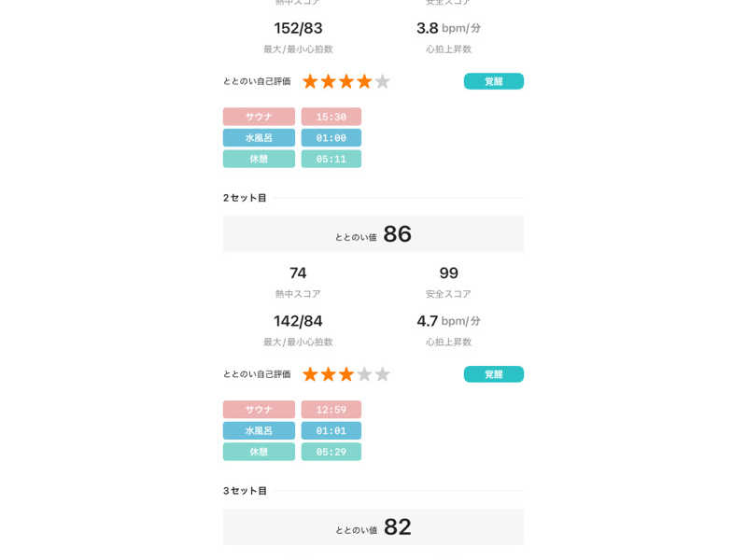Select the third orange star in the 2セット目 rating
Screen dimensions: 747x560
pyautogui.click(x=346, y=374)
